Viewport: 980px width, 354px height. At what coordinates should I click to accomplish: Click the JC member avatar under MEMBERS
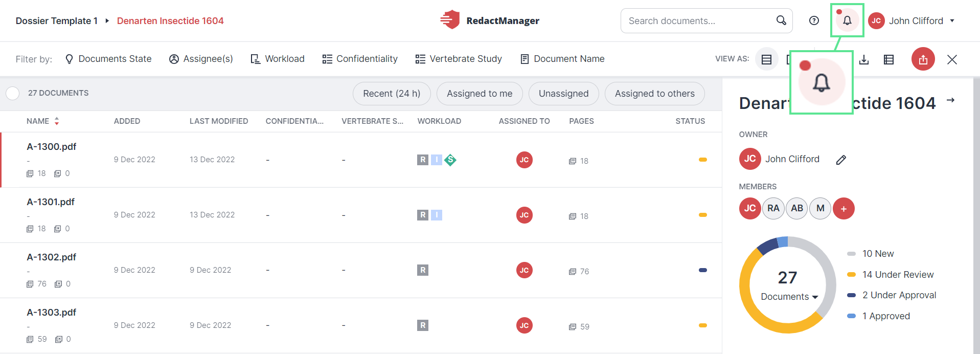(750, 208)
